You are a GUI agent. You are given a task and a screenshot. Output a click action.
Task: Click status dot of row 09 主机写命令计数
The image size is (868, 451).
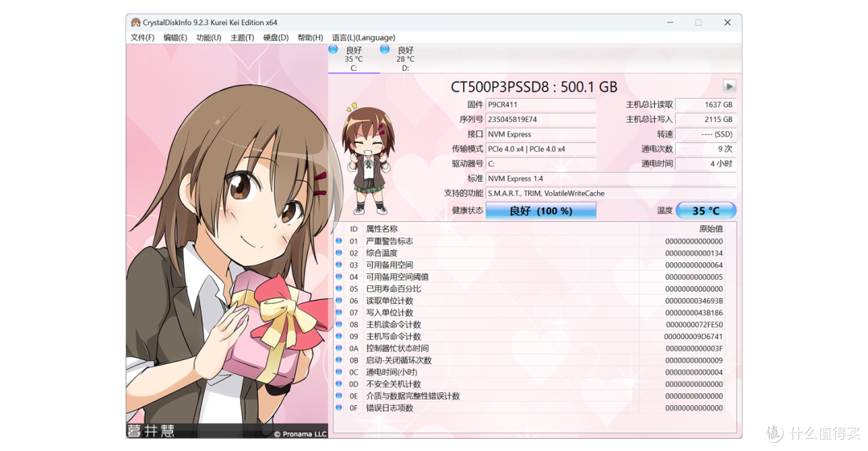[339, 336]
